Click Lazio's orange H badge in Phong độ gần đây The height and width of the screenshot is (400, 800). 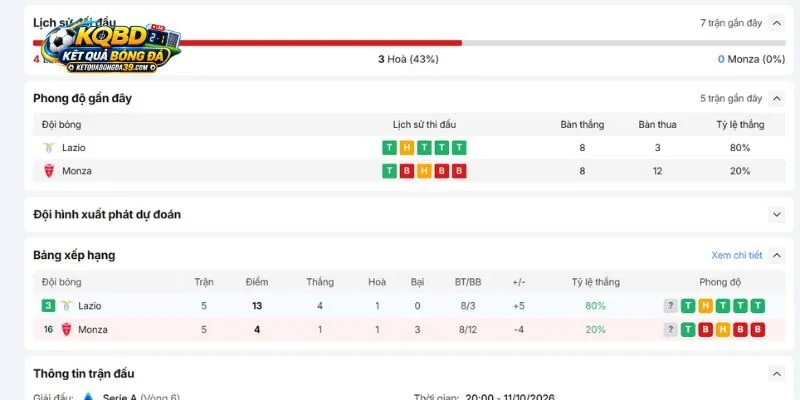pos(407,148)
